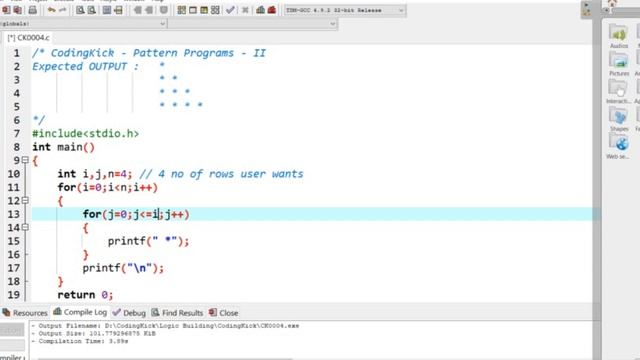Start debugging with the checkmark icon
Image resolution: width=640 pixels, height=360 pixels.
(230, 10)
